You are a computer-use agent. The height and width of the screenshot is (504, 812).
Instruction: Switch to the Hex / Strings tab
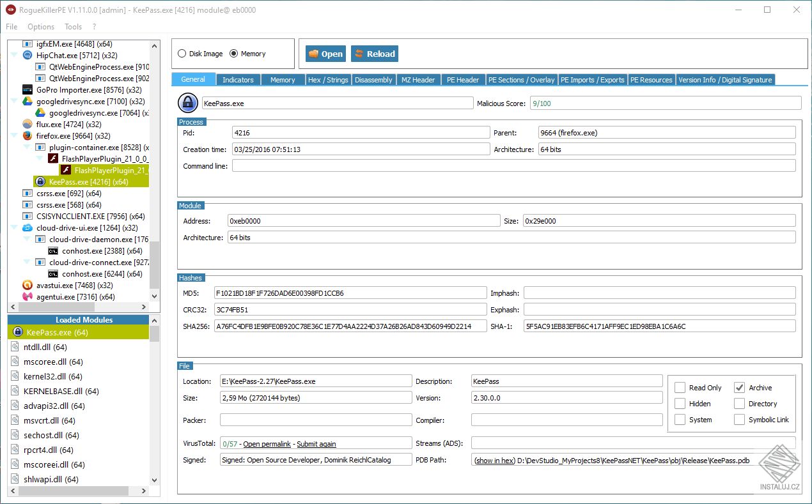tap(328, 80)
